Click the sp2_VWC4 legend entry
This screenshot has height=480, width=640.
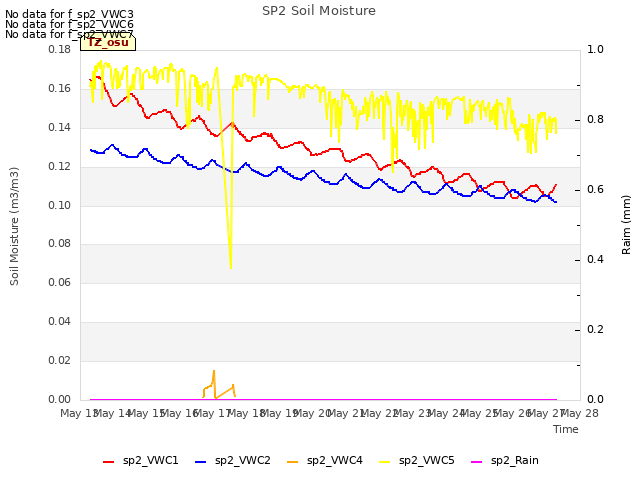[325, 460]
